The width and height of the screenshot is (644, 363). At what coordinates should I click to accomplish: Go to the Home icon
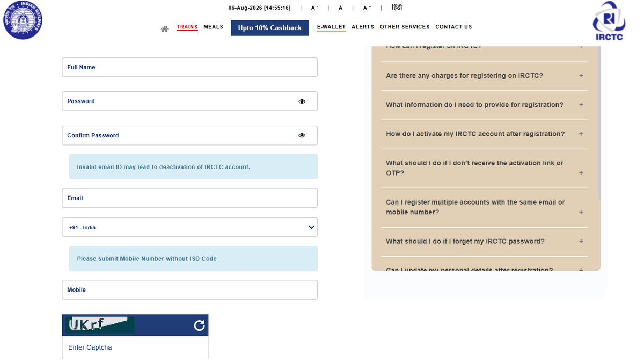click(x=165, y=29)
